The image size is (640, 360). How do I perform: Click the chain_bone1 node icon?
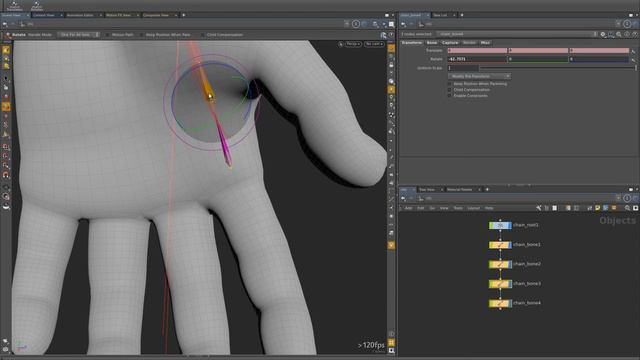pyautogui.click(x=500, y=245)
